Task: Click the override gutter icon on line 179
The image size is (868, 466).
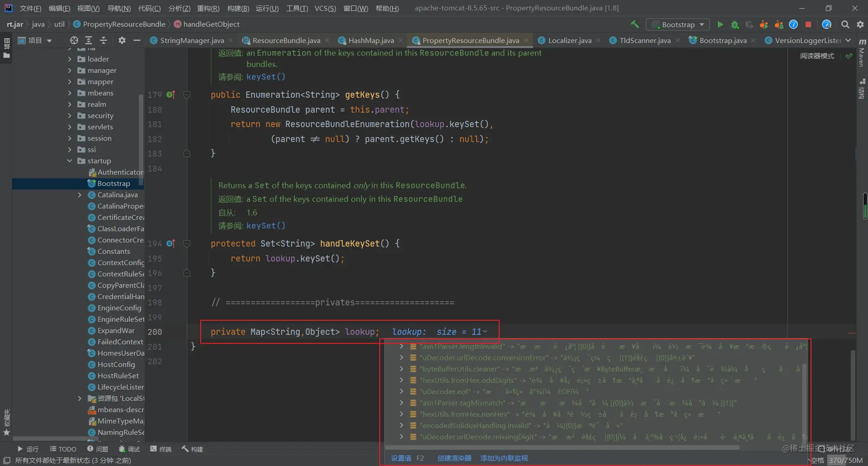Action: tap(170, 95)
